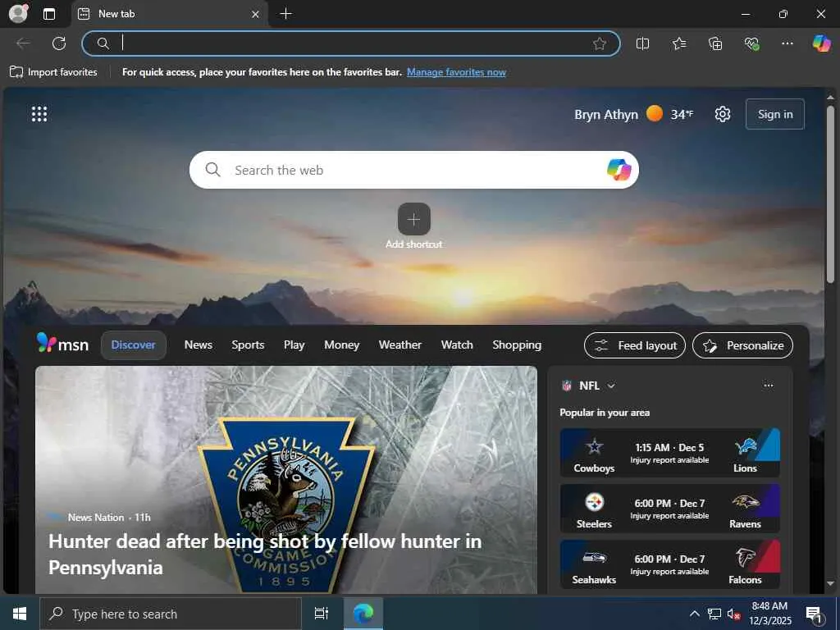Expand the NFL dropdown
The height and width of the screenshot is (630, 840).
pyautogui.click(x=611, y=386)
